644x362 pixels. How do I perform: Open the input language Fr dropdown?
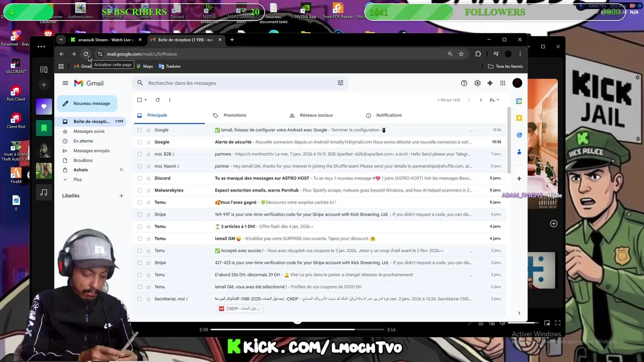[494, 100]
